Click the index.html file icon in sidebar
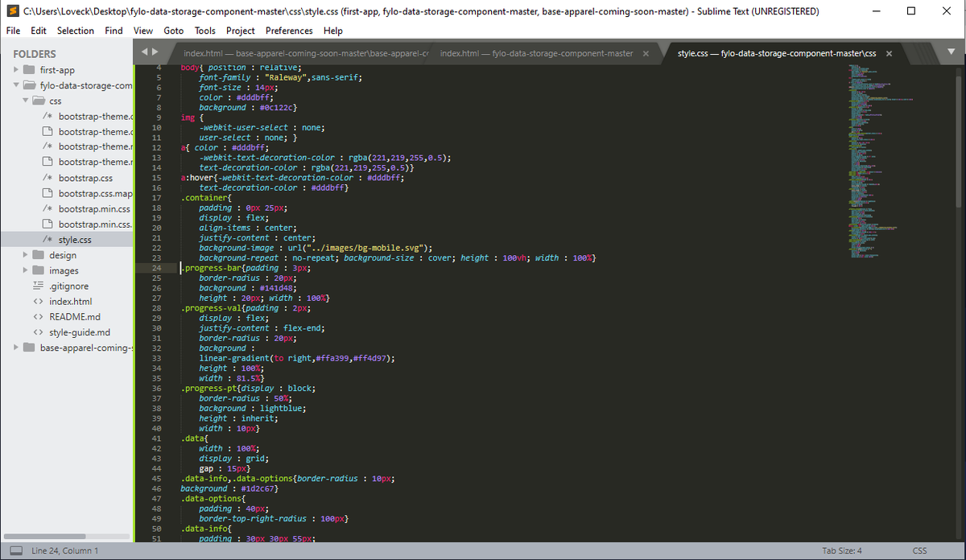 [37, 301]
